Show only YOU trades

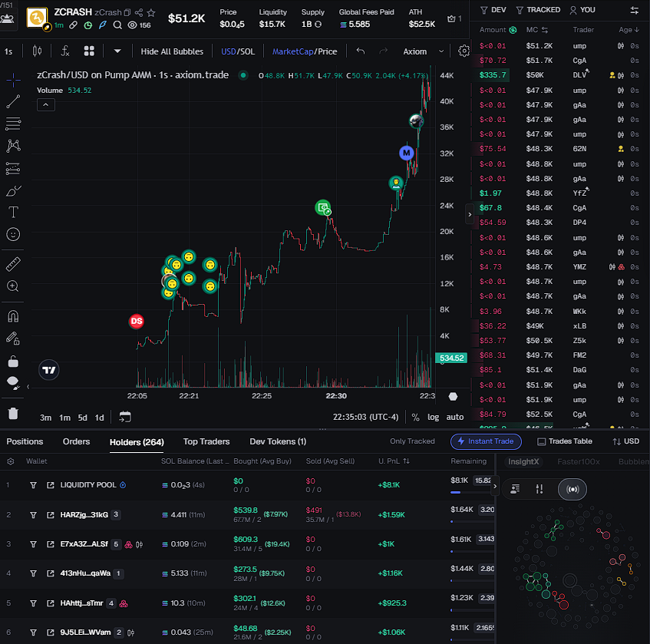(x=582, y=10)
